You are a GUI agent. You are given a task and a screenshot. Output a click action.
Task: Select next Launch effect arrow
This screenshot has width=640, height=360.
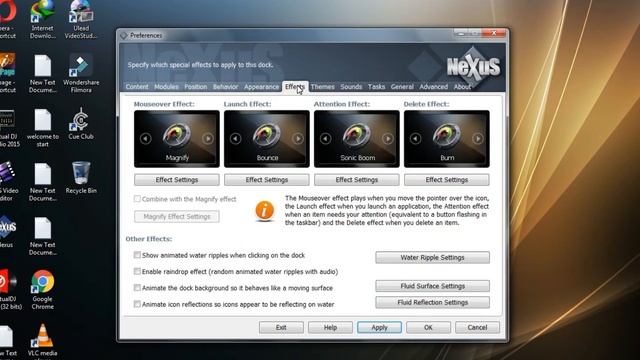[298, 139]
